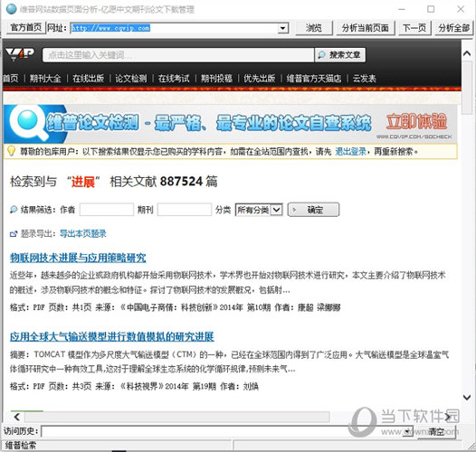This screenshot has height=452, width=476.
Task: Click the 结果筛选 magnifier icon
Action: click(14, 210)
